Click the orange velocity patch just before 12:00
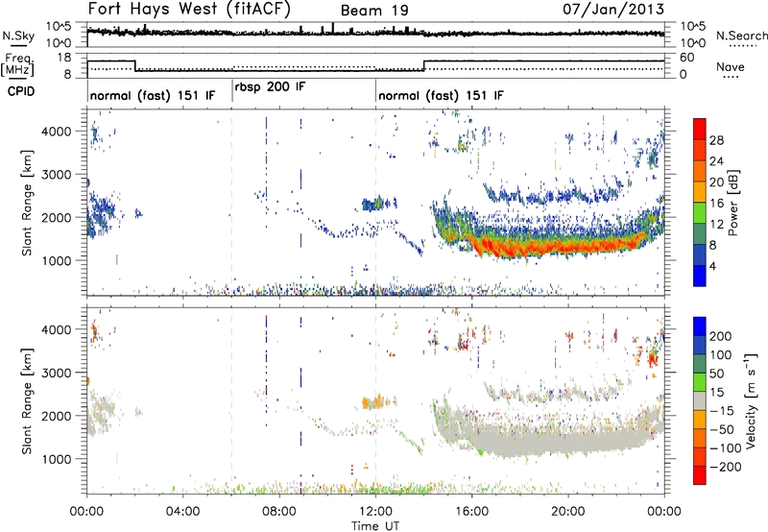768x532 pixels. (x=373, y=402)
